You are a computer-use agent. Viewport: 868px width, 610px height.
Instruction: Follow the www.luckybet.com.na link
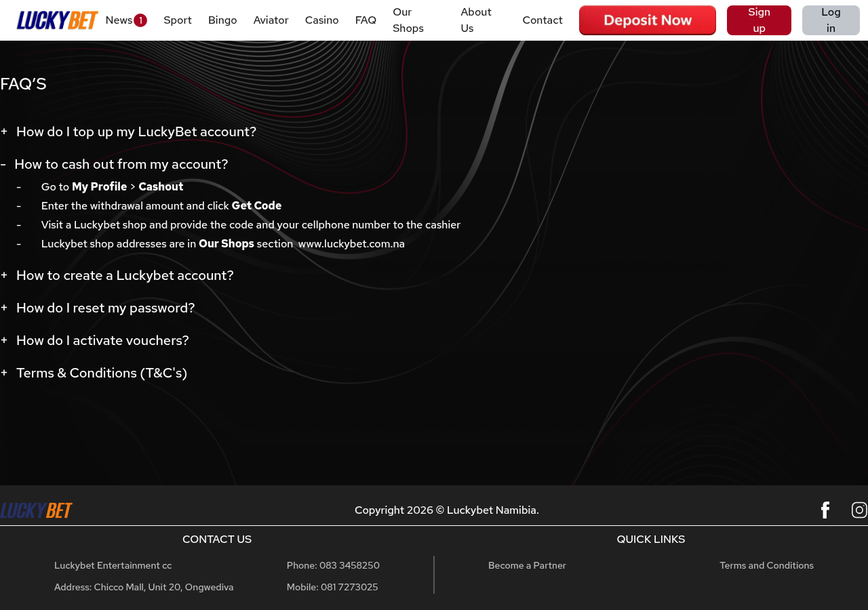point(351,244)
